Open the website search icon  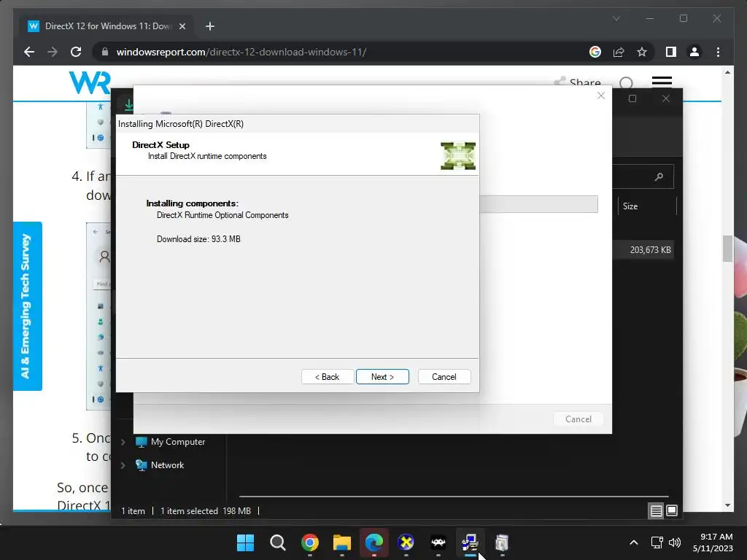click(x=626, y=83)
